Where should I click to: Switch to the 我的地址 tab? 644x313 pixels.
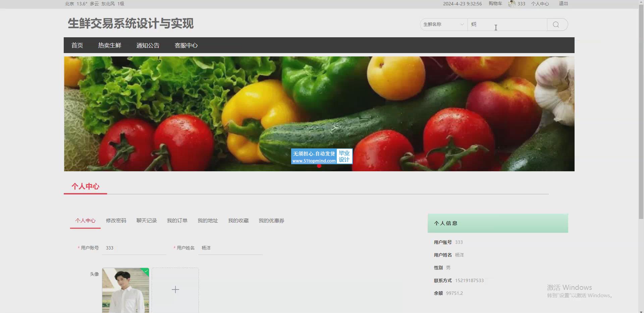coord(208,221)
